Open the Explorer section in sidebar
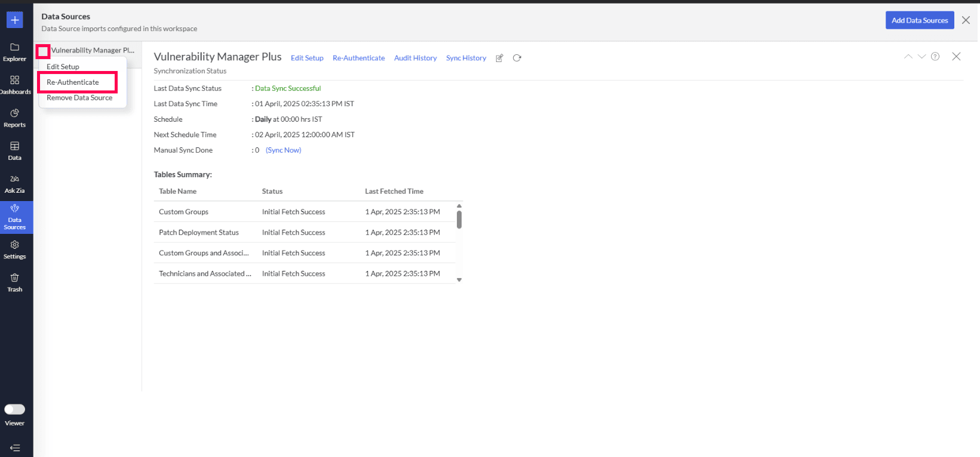The width and height of the screenshot is (980, 457). pos(15,52)
